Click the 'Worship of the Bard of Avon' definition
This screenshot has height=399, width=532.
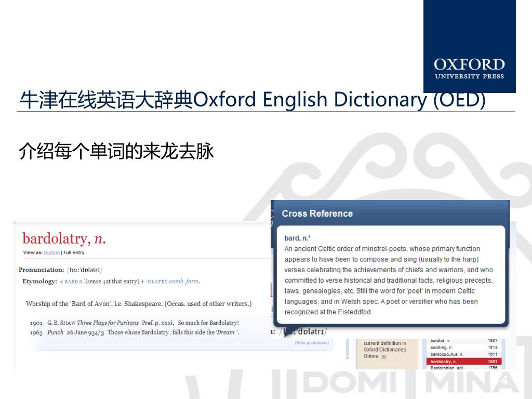(x=138, y=303)
